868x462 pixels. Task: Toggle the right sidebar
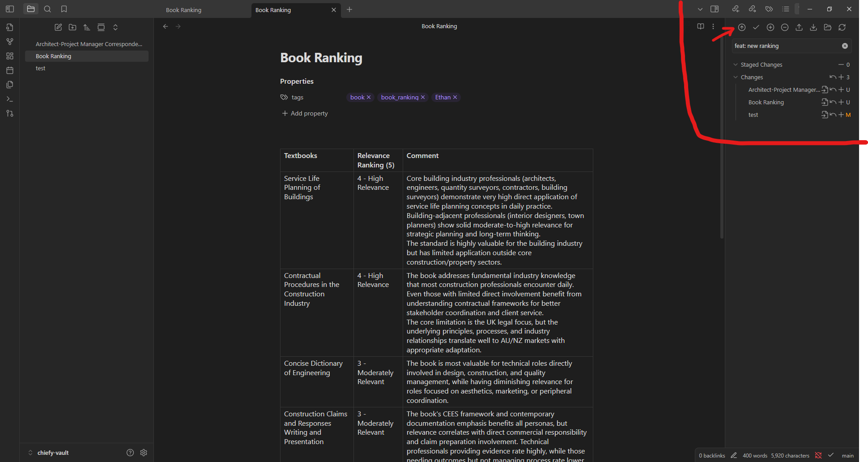[715, 9]
